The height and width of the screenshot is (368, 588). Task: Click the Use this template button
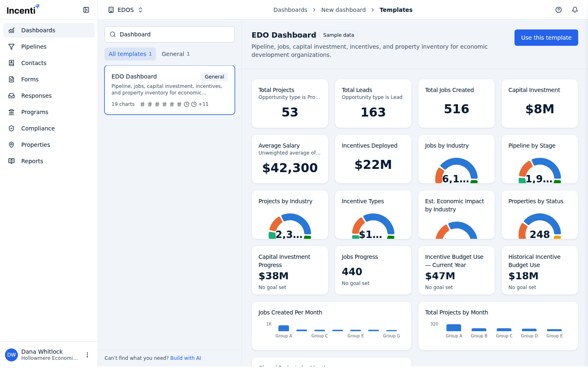point(546,38)
